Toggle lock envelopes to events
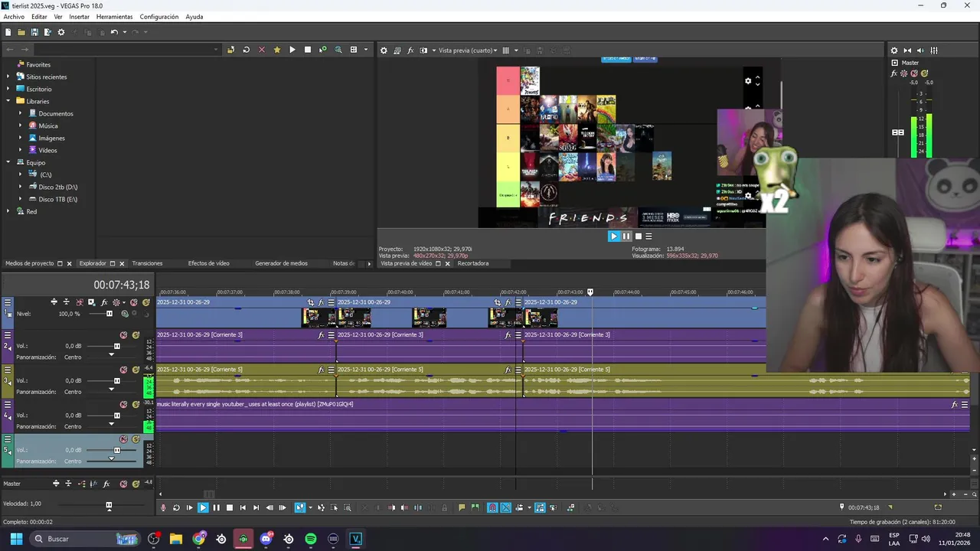This screenshot has height=551, width=980. pyautogui.click(x=540, y=507)
